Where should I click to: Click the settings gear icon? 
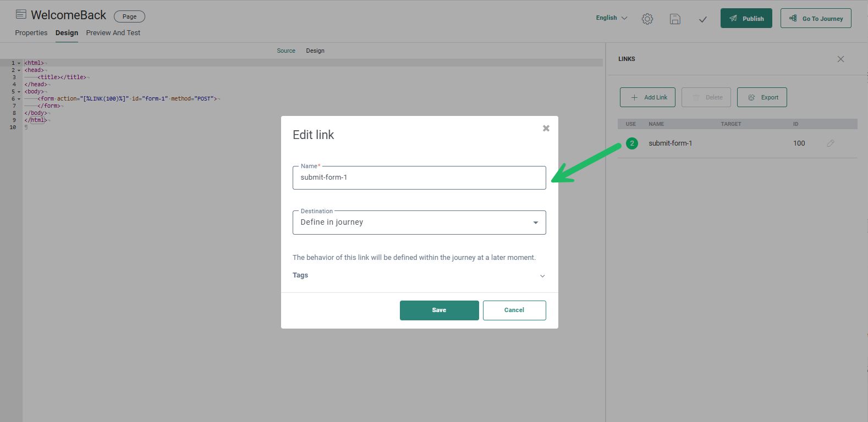click(x=647, y=19)
